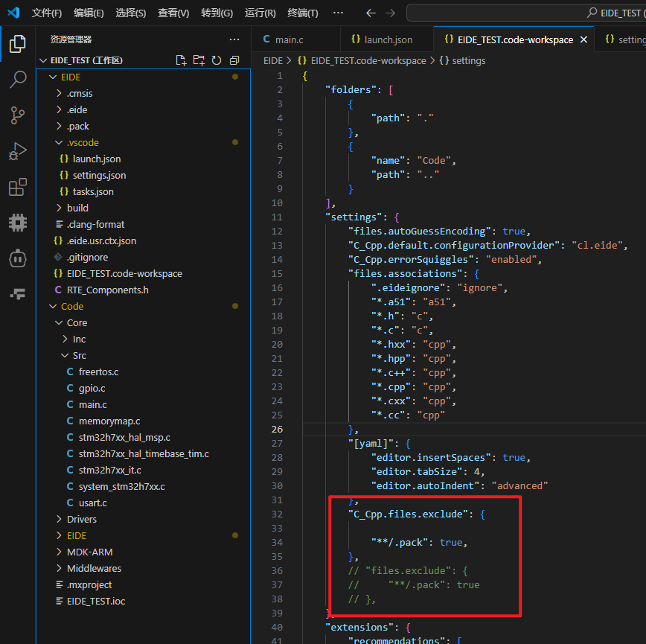Switch to the main.c editor tab

click(295, 39)
